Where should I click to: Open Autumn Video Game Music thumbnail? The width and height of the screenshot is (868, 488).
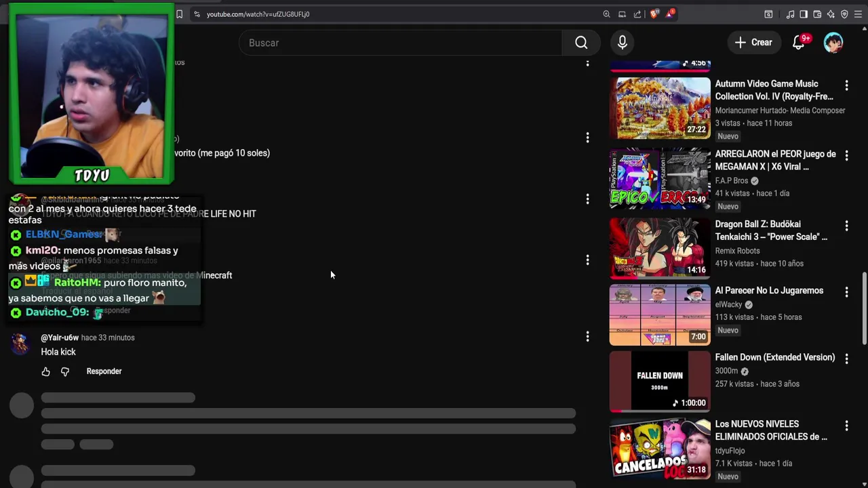tap(660, 108)
